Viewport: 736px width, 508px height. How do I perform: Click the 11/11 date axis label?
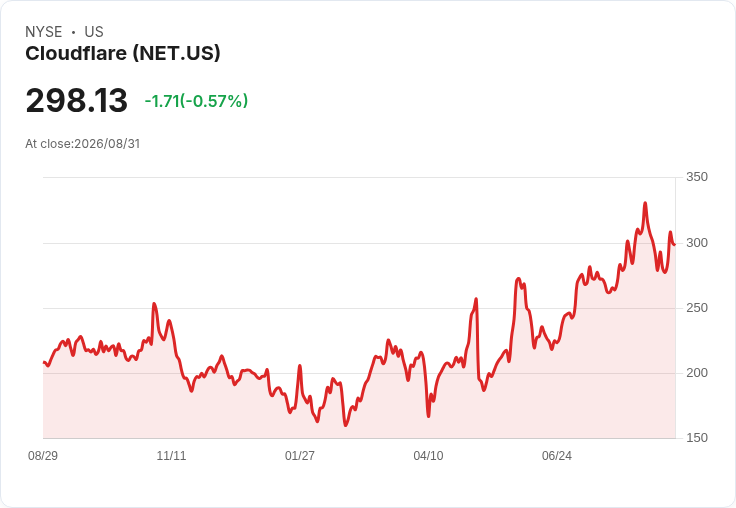(171, 455)
